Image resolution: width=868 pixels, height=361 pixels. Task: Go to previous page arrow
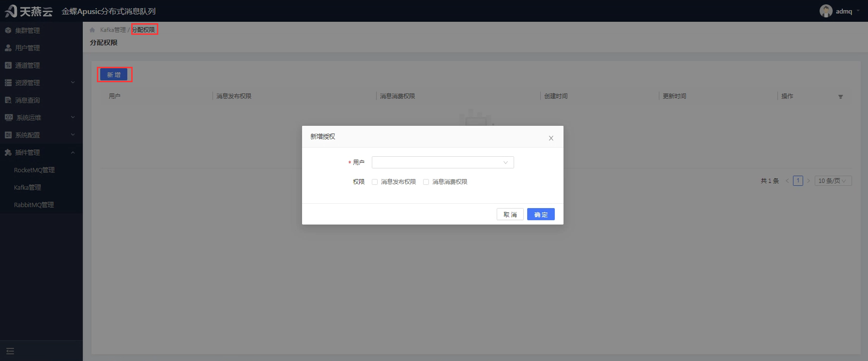click(787, 181)
